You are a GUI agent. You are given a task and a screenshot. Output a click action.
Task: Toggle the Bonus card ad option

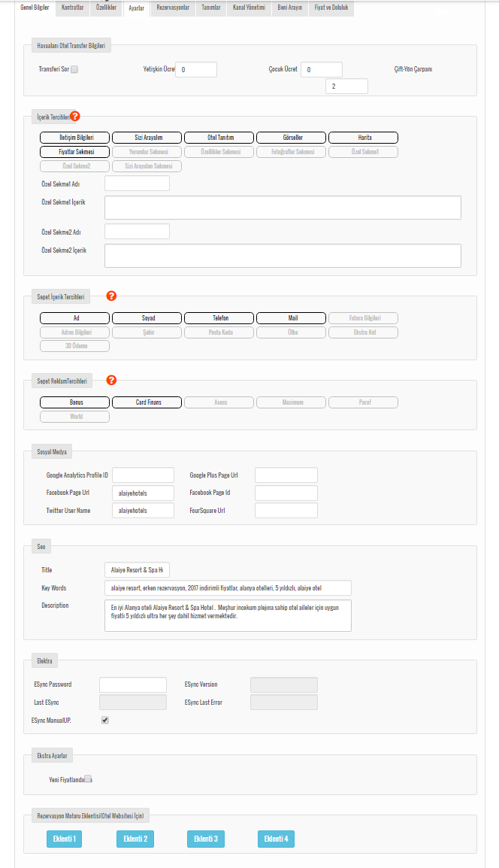[x=74, y=402]
